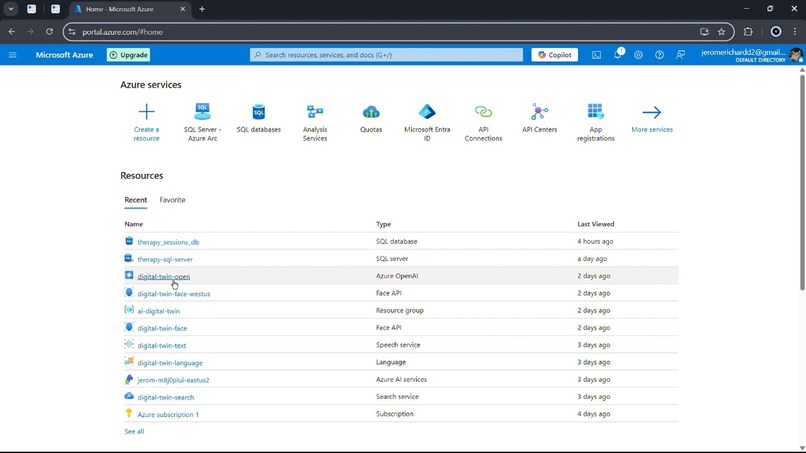Screen dimensions: 806x453
Task: Open Analysis Services icon
Action: pos(315,112)
